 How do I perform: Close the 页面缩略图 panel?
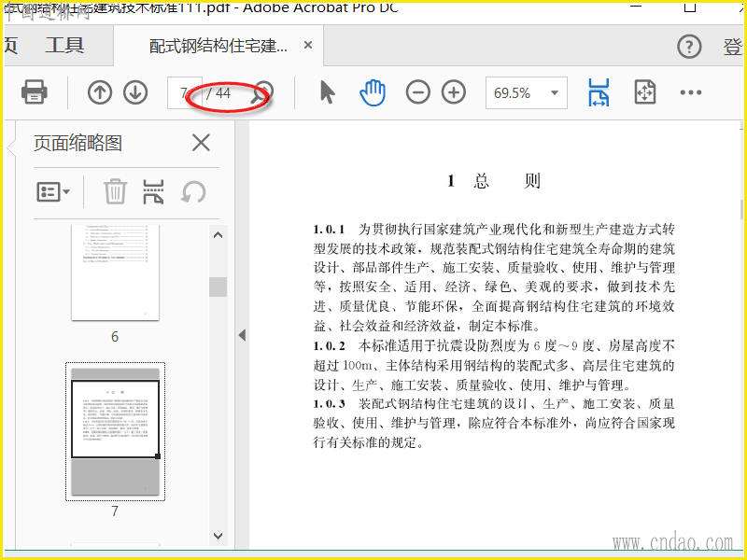coord(201,143)
